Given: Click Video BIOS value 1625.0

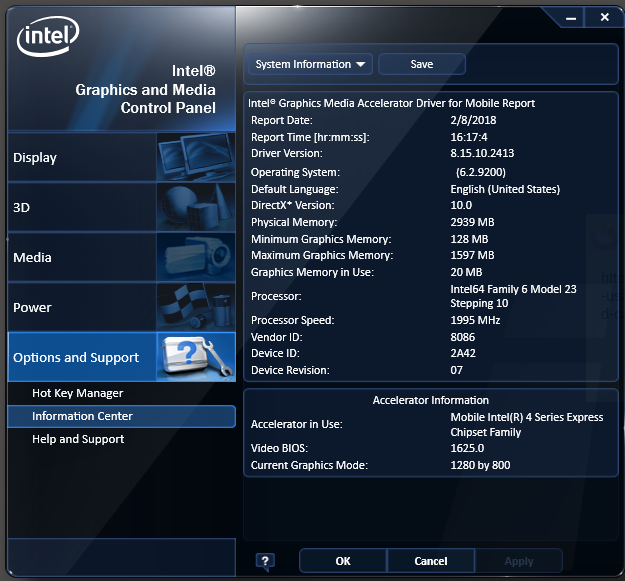Looking at the screenshot, I should pyautogui.click(x=467, y=448).
